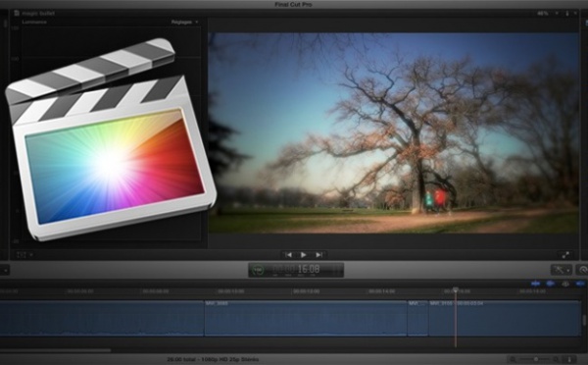Click the timeline zoom slider handle
This screenshot has width=588, height=365.
535,359
